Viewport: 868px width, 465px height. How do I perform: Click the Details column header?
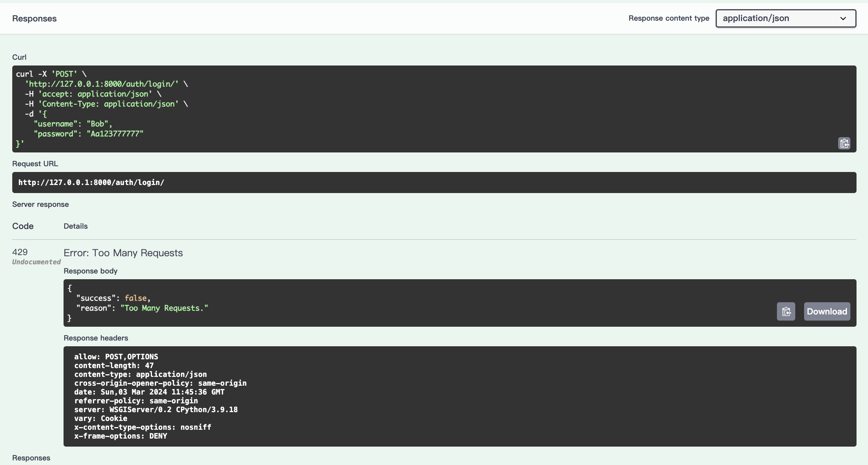point(75,226)
